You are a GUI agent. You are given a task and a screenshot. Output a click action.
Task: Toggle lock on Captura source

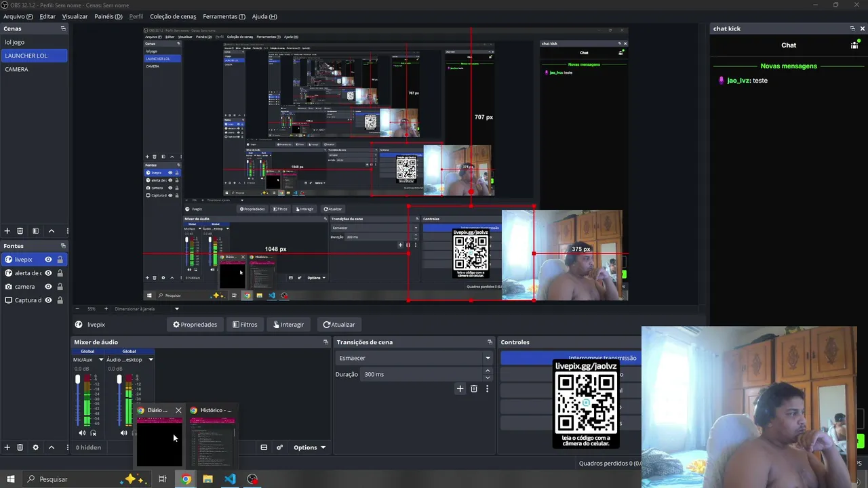pos(60,300)
